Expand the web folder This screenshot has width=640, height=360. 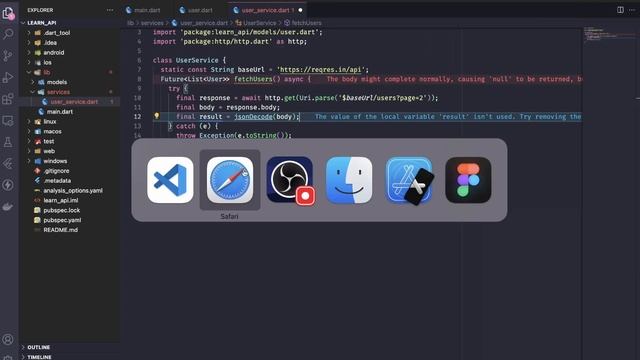(x=49, y=151)
